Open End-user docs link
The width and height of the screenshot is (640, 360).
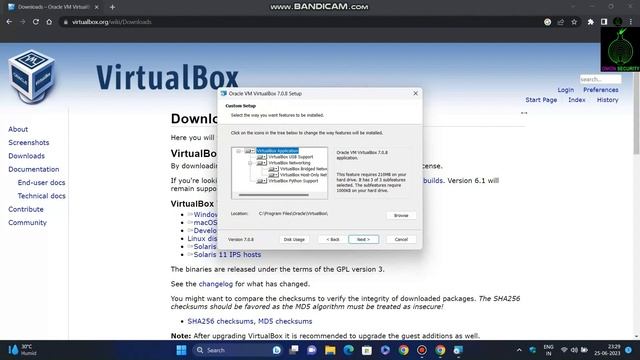point(41,183)
